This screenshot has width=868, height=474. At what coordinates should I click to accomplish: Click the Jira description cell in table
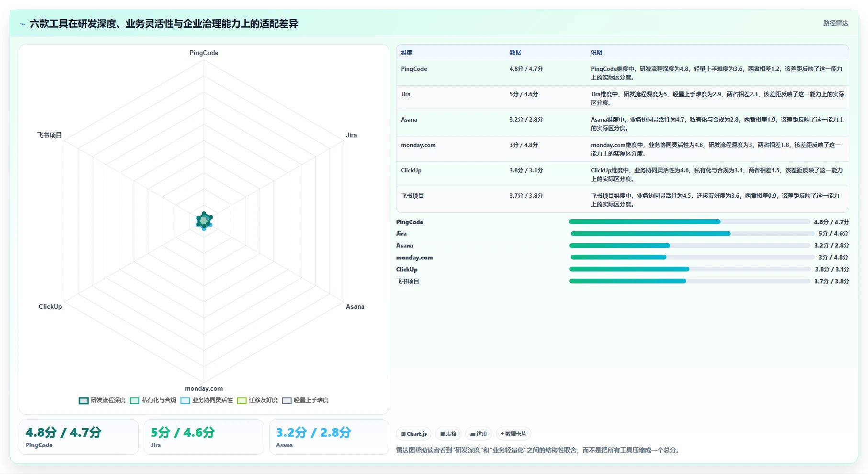click(x=717, y=99)
